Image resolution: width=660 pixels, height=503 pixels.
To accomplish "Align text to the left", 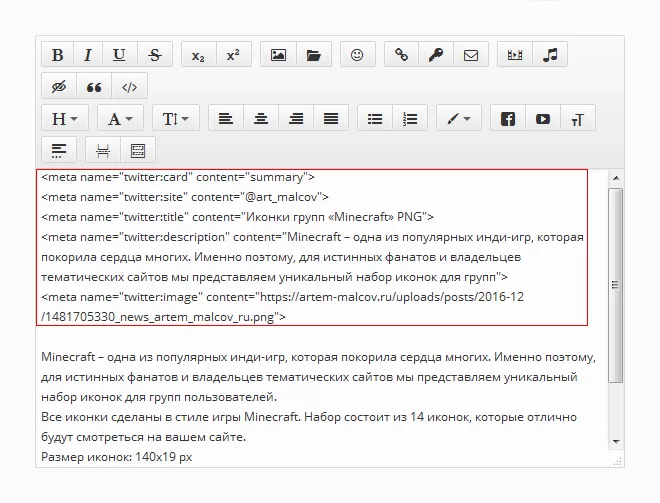I will click(226, 119).
